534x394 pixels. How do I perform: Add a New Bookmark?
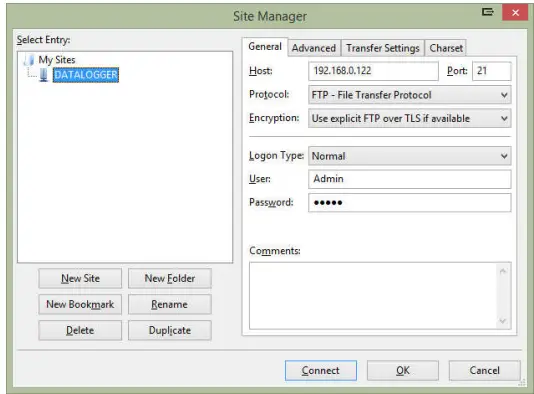pyautogui.click(x=80, y=304)
